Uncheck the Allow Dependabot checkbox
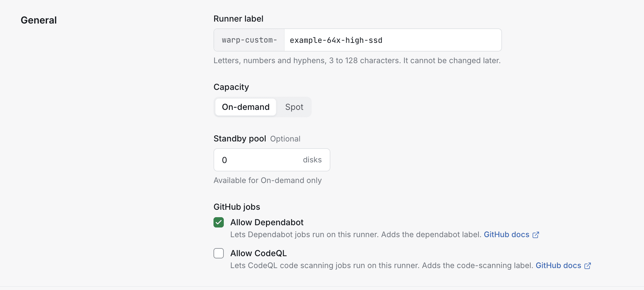 (219, 222)
